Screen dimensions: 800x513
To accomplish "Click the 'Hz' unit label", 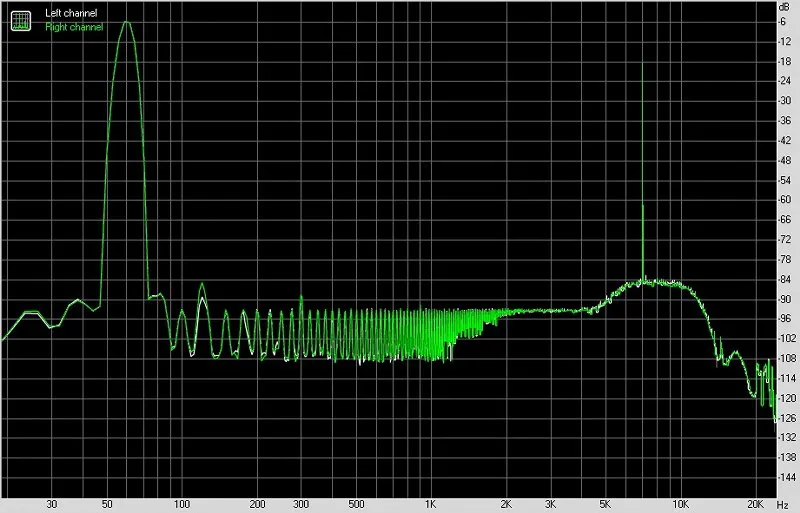I will click(x=783, y=505).
